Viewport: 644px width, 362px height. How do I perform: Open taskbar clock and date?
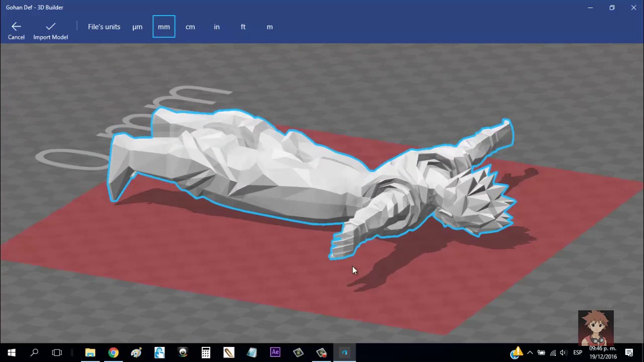tap(603, 352)
